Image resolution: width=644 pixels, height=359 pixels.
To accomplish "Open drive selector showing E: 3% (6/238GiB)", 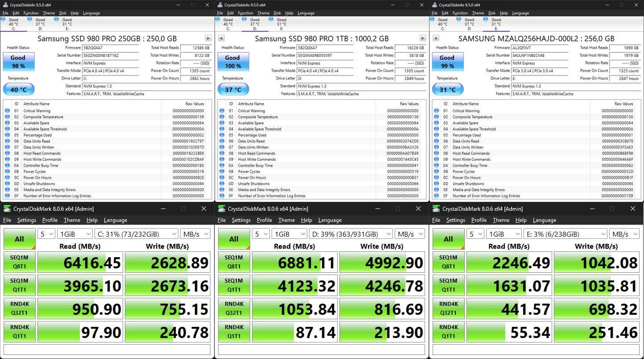I will (x=566, y=234).
